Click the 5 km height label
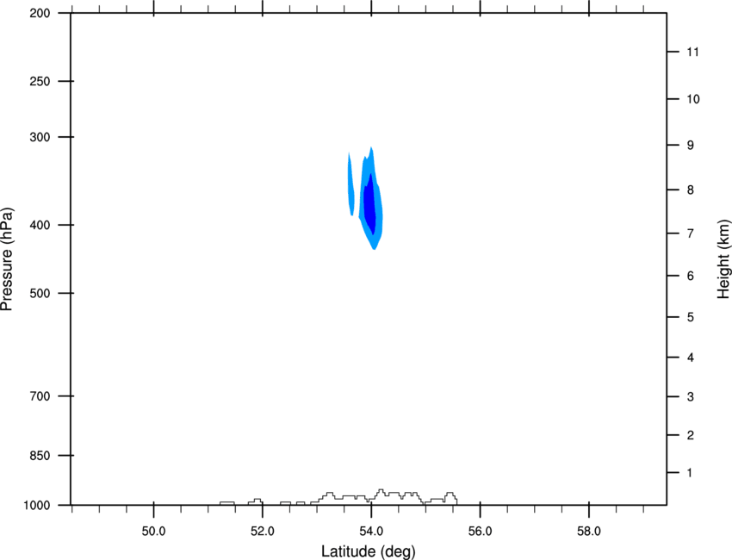The image size is (732, 560). pos(690,317)
